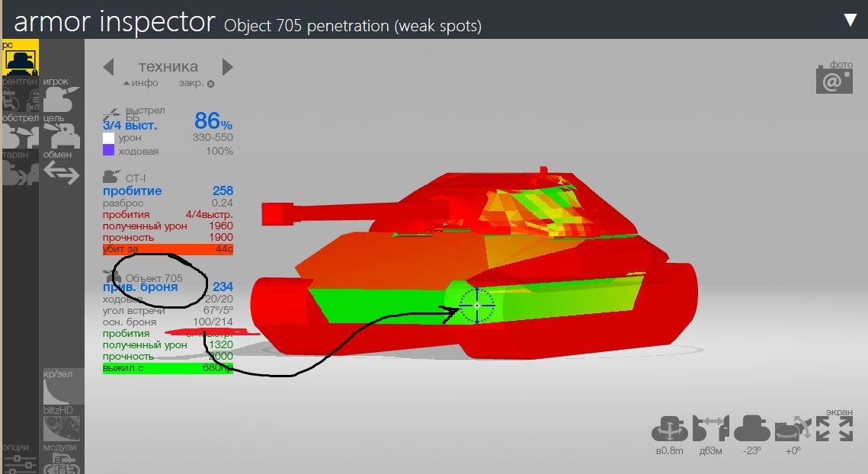
Task: Open модули modules view
Action: click(x=62, y=458)
